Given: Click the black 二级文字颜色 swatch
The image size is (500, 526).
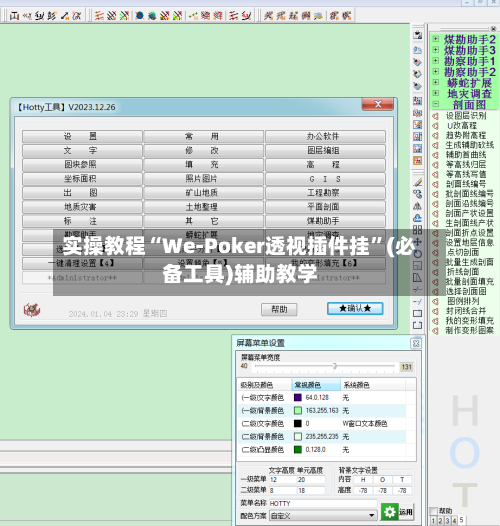Looking at the screenshot, I should (x=298, y=423).
